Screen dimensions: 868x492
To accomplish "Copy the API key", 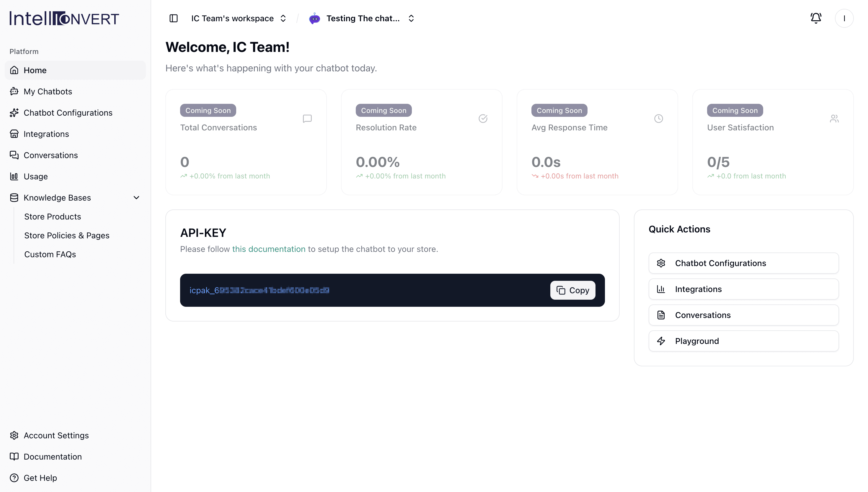I will (572, 290).
